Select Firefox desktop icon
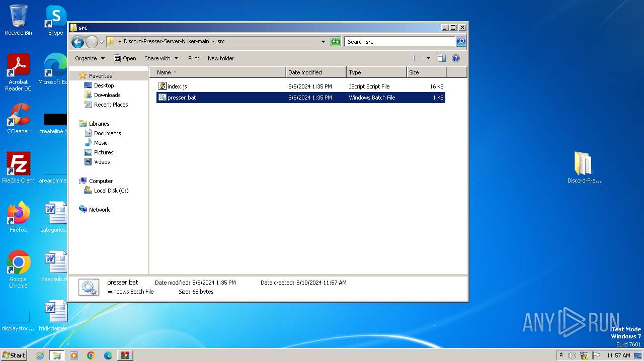This screenshot has height=362, width=644. pos(18,217)
